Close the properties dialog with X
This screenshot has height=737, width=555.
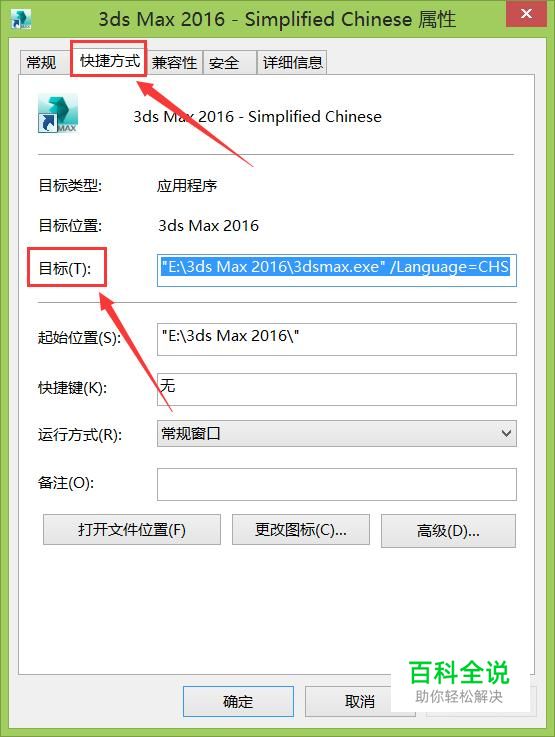point(526,14)
